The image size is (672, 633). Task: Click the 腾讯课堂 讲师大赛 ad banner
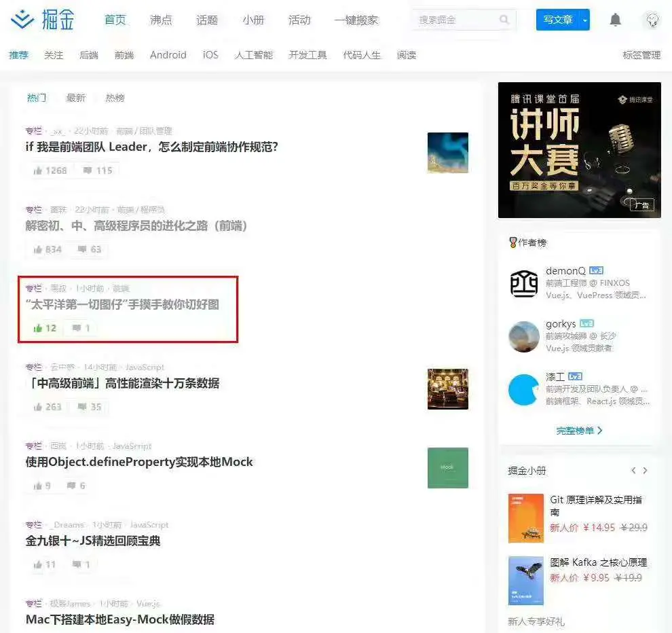(580, 150)
